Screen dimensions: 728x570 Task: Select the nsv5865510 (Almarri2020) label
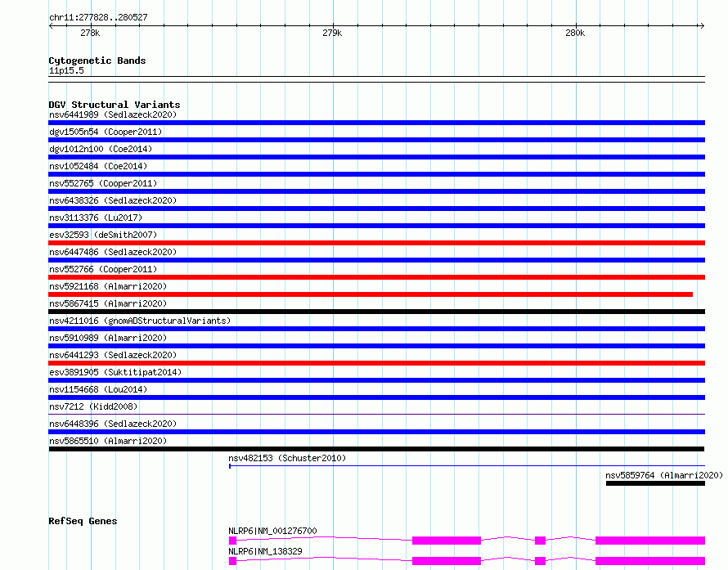pos(108,441)
